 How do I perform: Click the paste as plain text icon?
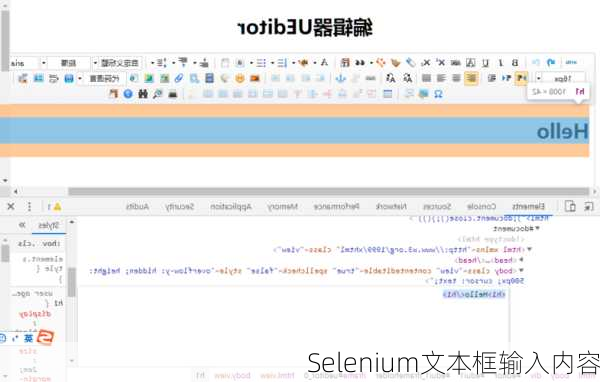coord(345,62)
